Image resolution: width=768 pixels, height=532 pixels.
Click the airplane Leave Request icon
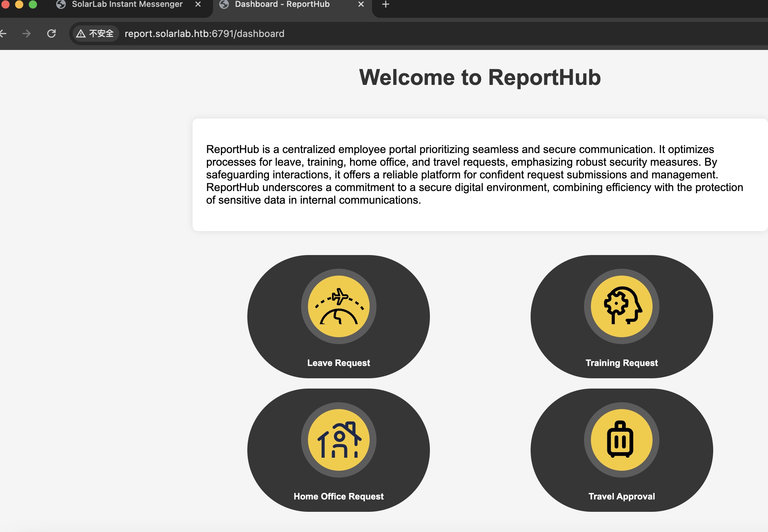[338, 306]
